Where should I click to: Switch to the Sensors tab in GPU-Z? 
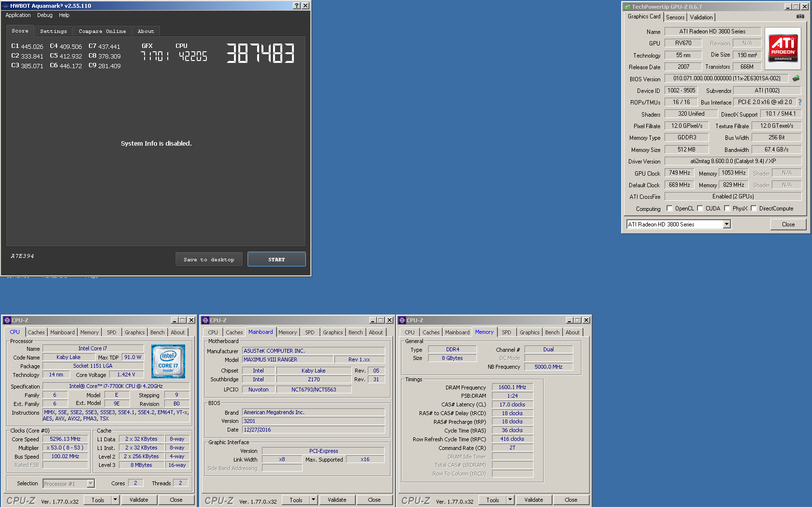tap(675, 17)
